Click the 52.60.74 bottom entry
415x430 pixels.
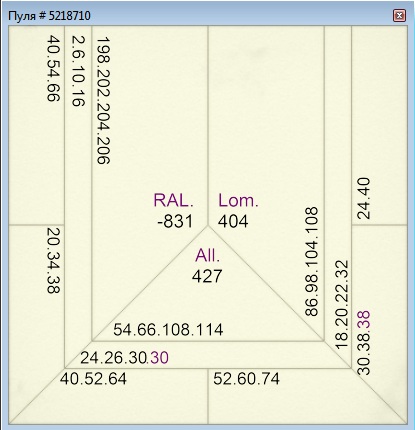click(246, 379)
